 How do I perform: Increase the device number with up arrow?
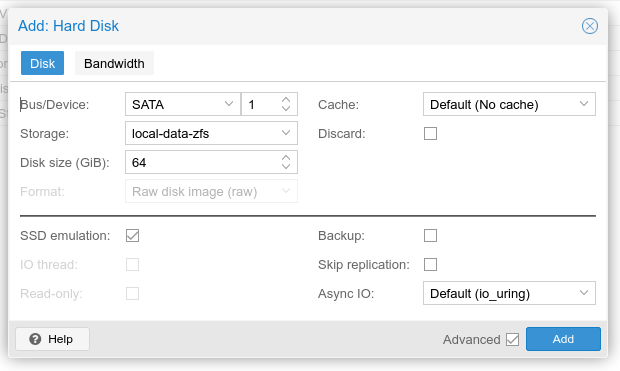286,100
